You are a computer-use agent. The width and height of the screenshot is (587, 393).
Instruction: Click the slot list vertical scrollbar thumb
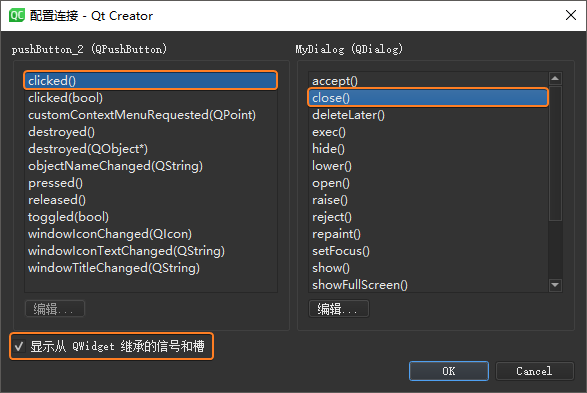555,153
